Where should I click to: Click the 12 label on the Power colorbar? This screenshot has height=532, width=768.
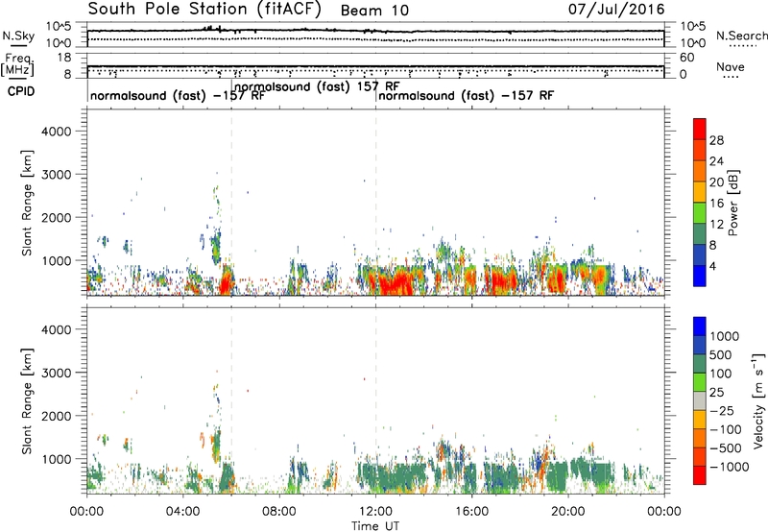coord(716,225)
